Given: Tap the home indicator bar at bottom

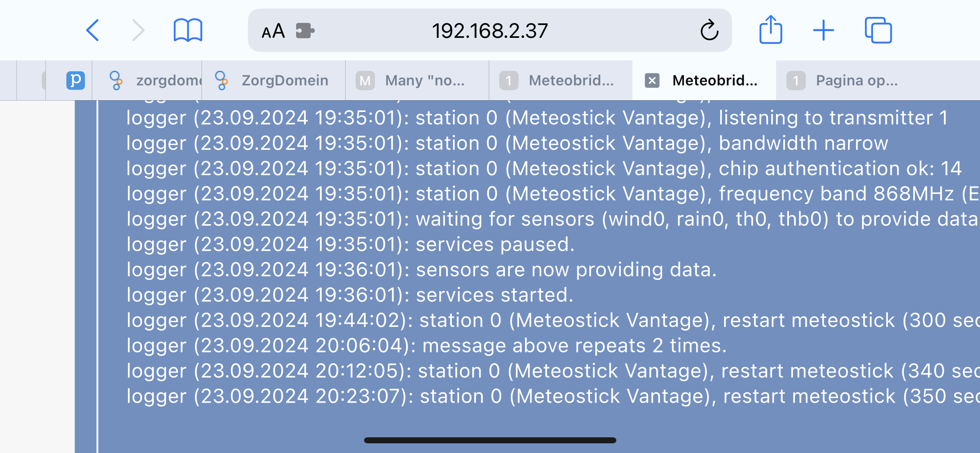Looking at the screenshot, I should [x=490, y=440].
